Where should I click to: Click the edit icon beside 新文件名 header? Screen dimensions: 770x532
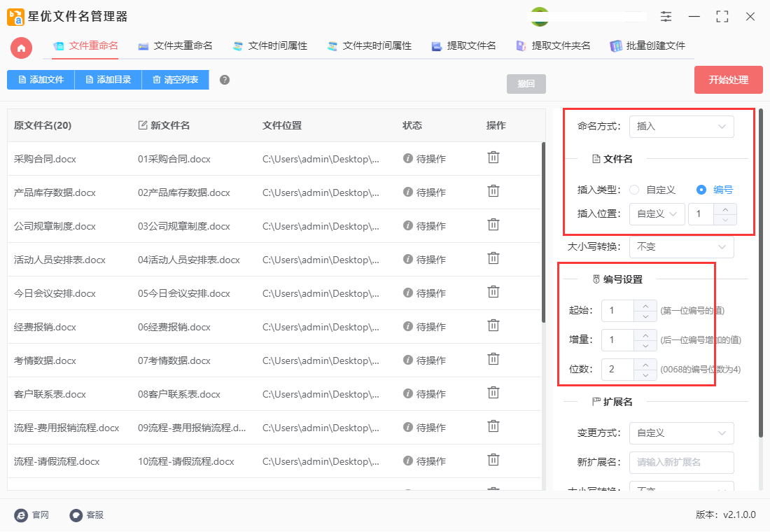[142, 125]
